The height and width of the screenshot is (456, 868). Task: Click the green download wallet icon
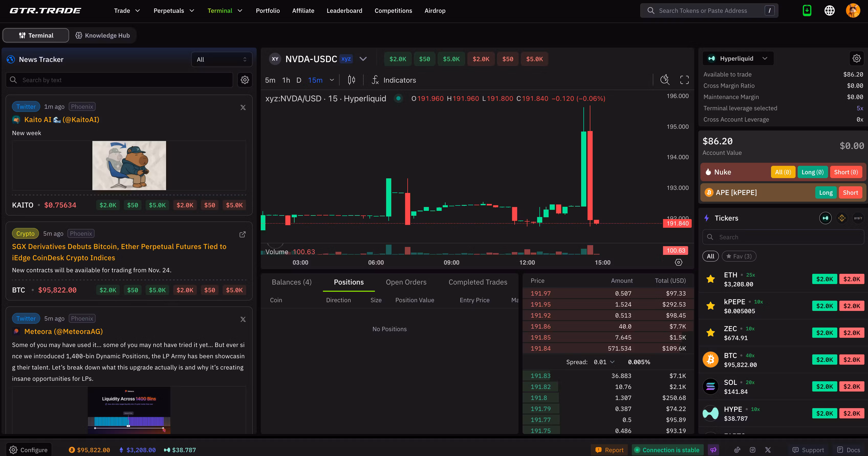pyautogui.click(x=807, y=10)
